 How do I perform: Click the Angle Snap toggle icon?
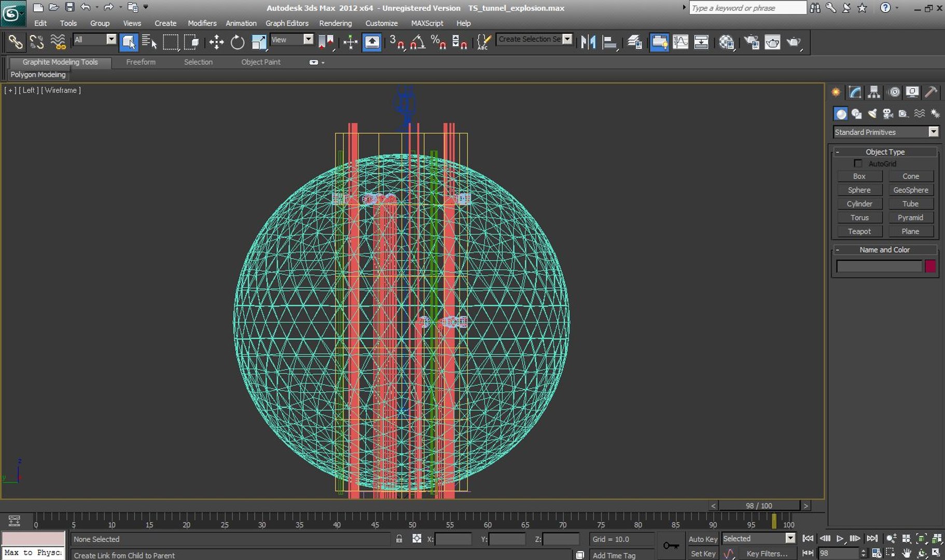click(x=418, y=42)
